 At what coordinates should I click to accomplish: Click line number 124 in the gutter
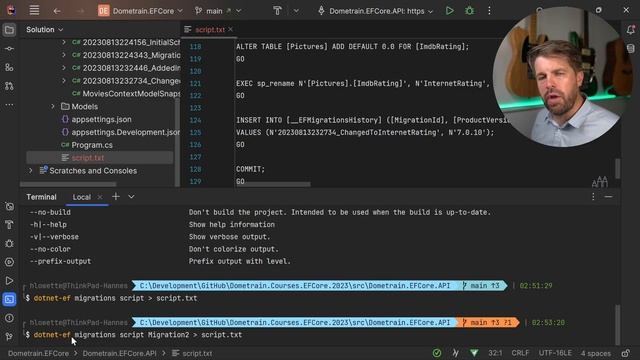pyautogui.click(x=195, y=120)
